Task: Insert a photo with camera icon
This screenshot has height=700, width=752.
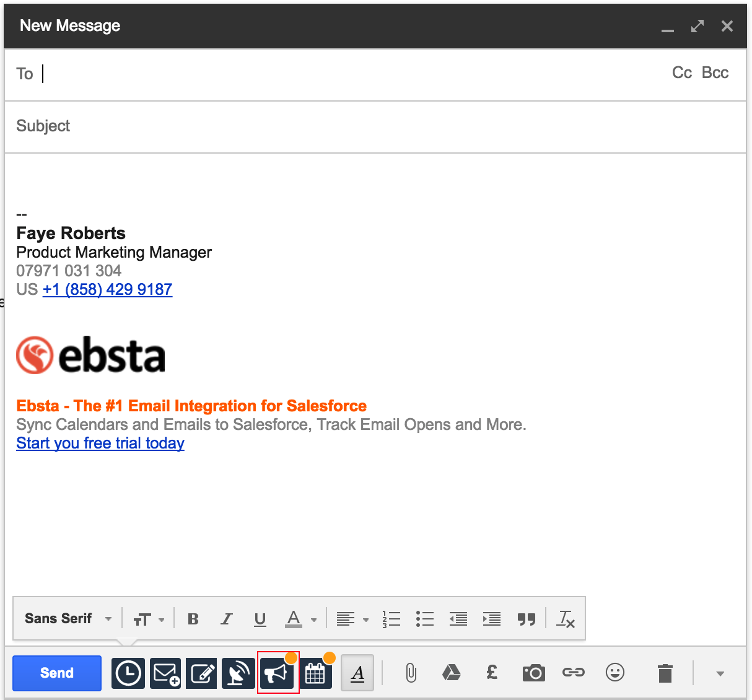Action: point(533,673)
